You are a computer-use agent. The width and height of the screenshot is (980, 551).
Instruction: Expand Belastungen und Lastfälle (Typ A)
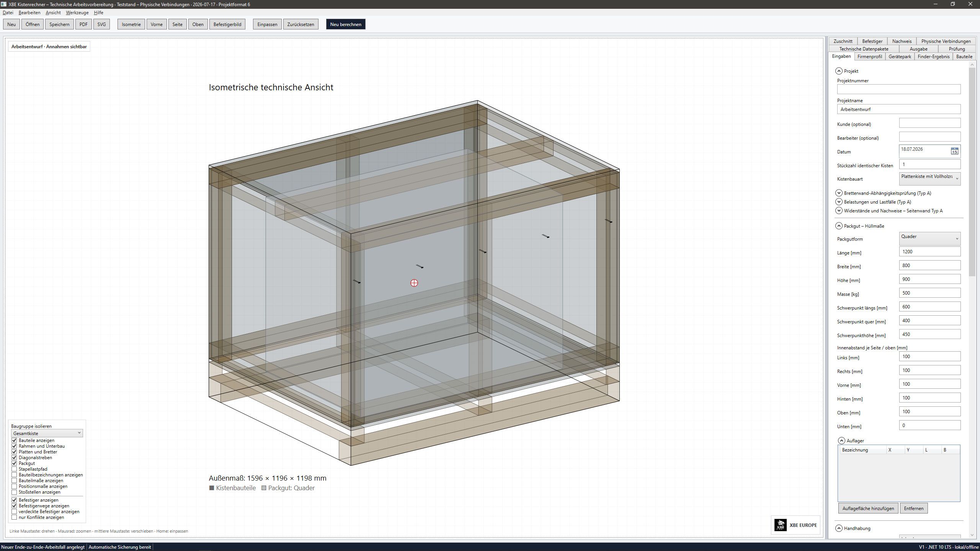(839, 202)
